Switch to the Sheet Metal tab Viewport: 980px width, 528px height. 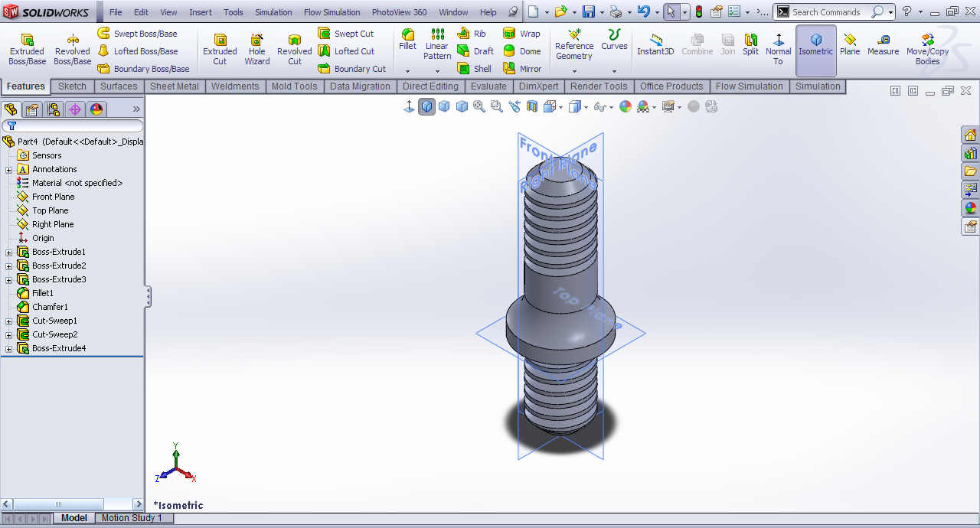click(x=174, y=86)
